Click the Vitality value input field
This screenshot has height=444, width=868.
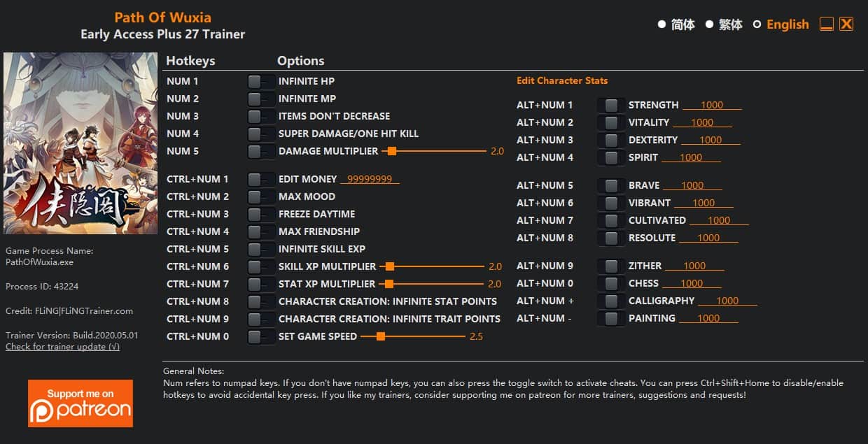(x=702, y=122)
